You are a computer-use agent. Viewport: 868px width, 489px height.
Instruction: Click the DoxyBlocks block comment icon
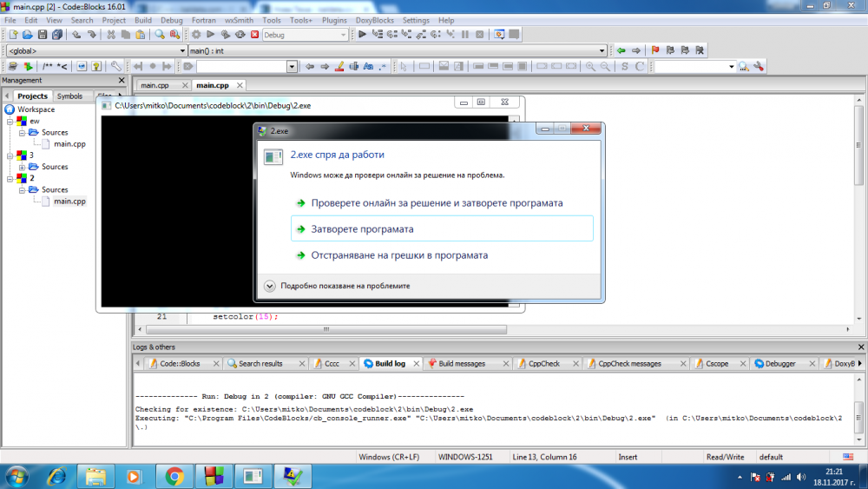click(48, 67)
